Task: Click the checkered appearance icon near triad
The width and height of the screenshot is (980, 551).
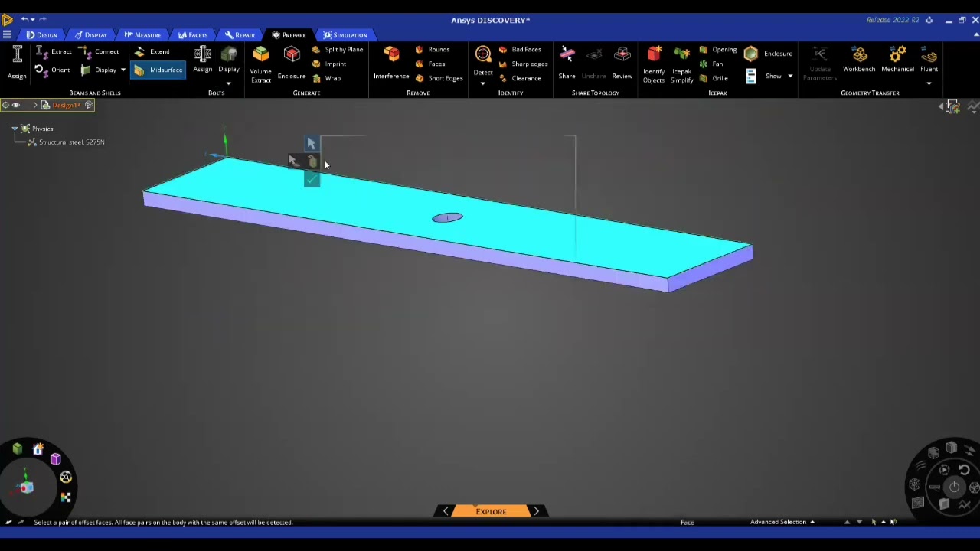Action: [66, 497]
